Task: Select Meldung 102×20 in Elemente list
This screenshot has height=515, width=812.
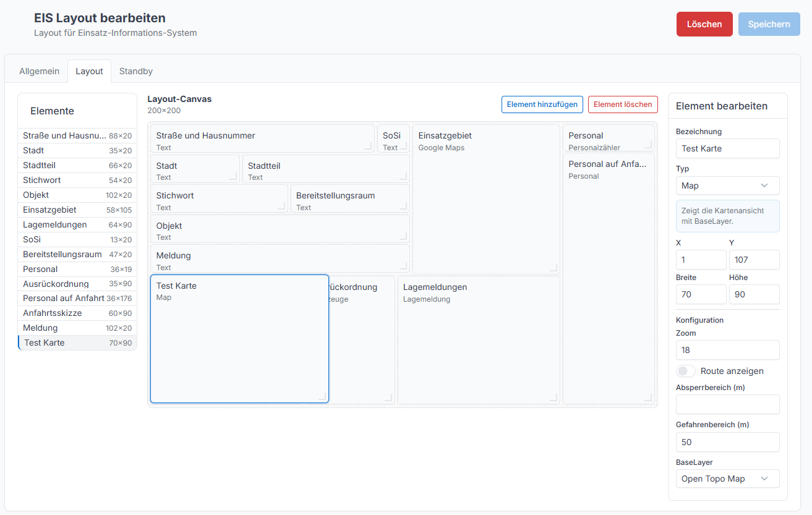Action: pos(77,328)
